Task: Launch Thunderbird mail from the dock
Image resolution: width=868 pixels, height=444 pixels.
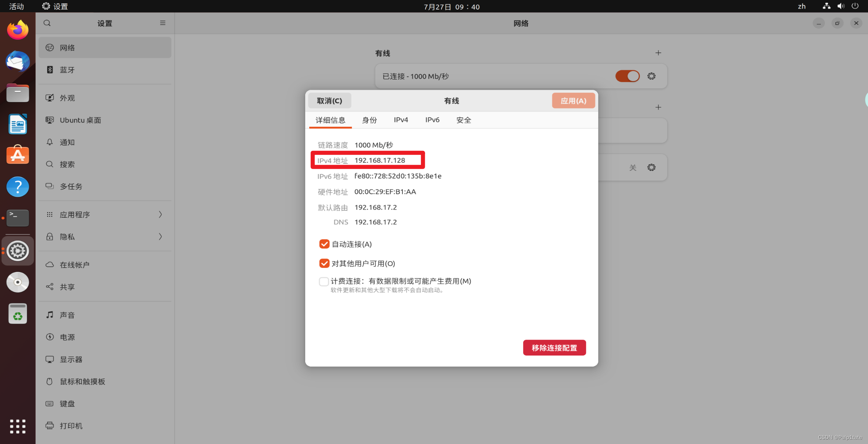Action: (17, 61)
